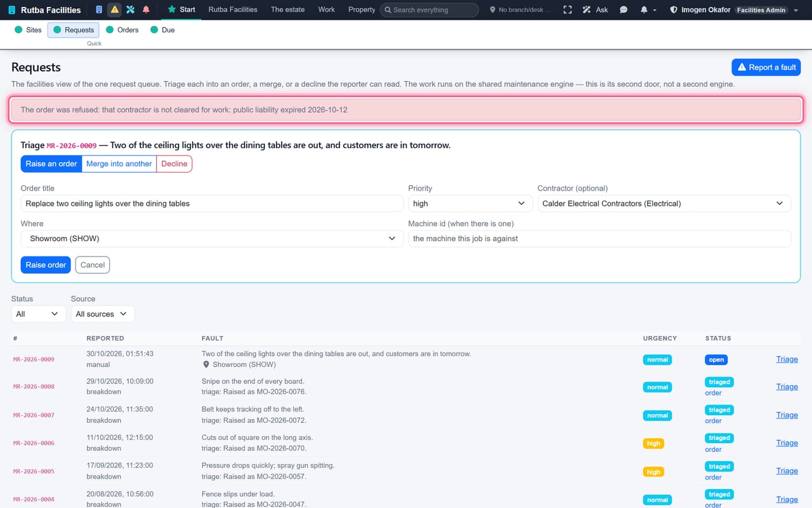Click the Rutba Facilities logo icon
This screenshot has width=812, height=508.
pos(11,10)
